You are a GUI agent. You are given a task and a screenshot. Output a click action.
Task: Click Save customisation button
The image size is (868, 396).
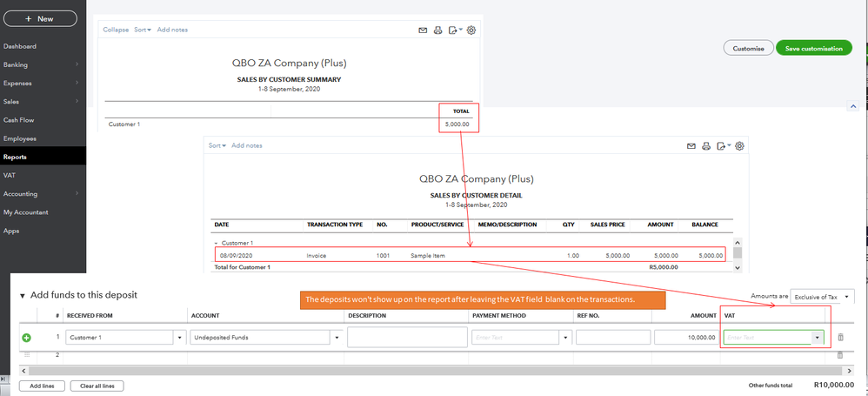point(814,48)
